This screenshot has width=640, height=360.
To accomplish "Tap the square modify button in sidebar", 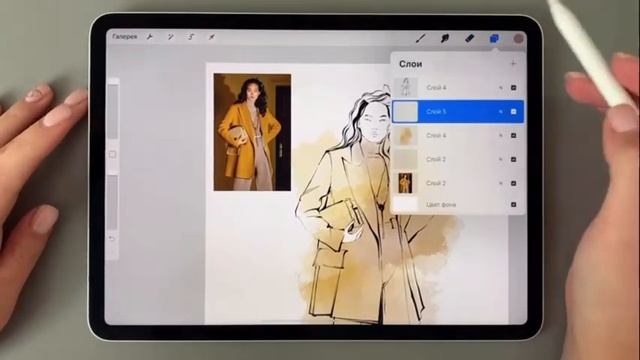I will click(113, 155).
